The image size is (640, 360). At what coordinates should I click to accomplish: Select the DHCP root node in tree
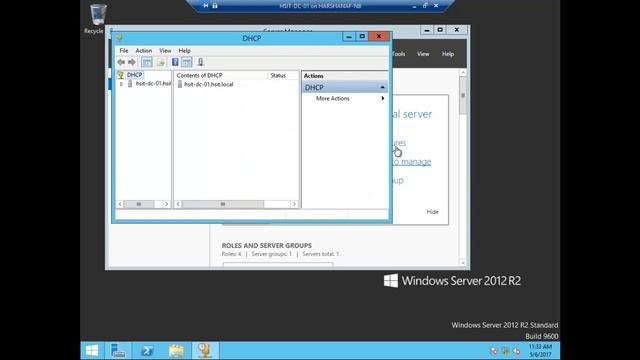pos(134,75)
